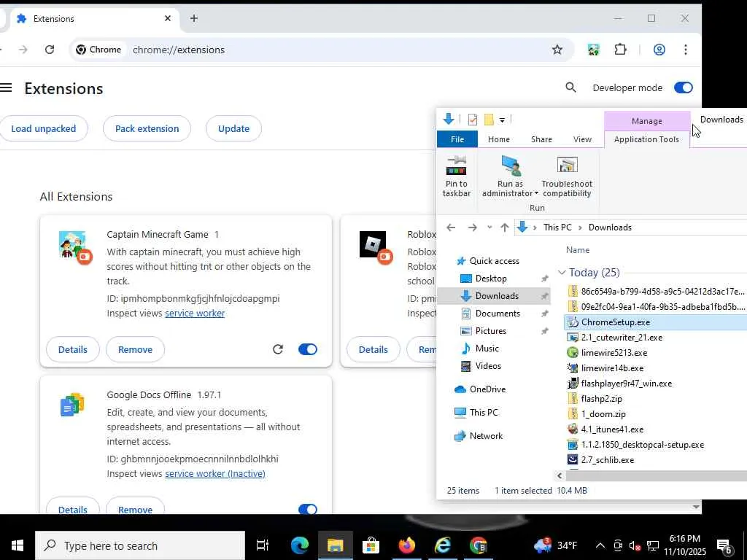The height and width of the screenshot is (560, 747).
Task: Click the Google Docs Offline extension icon
Action: coord(72,405)
